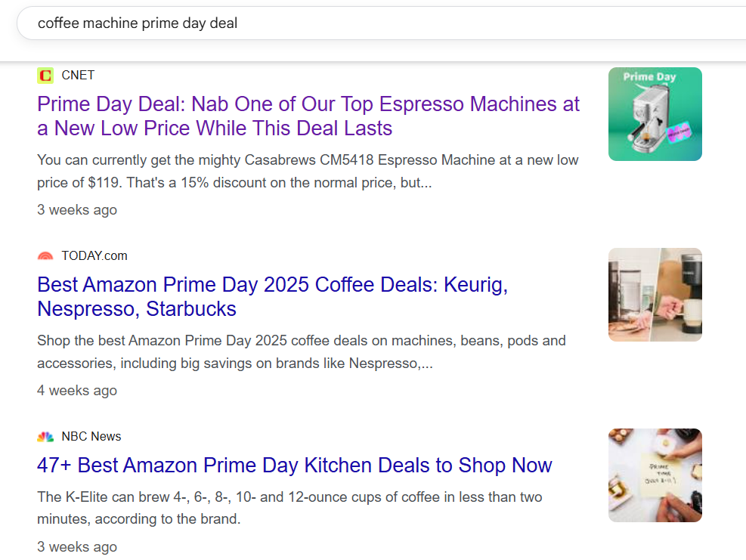
Task: Click the CNET favicon icon
Action: 45,75
